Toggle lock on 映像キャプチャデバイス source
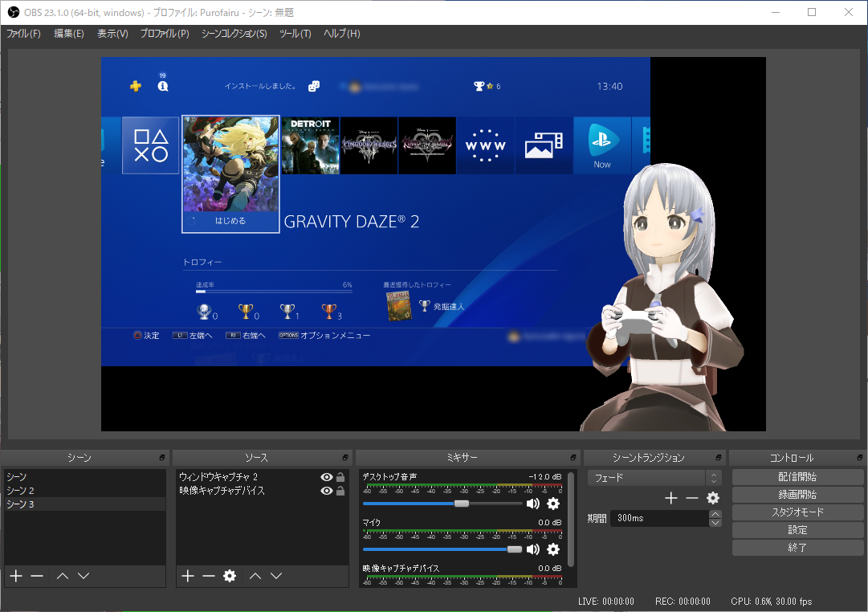This screenshot has width=868, height=612. tap(340, 491)
